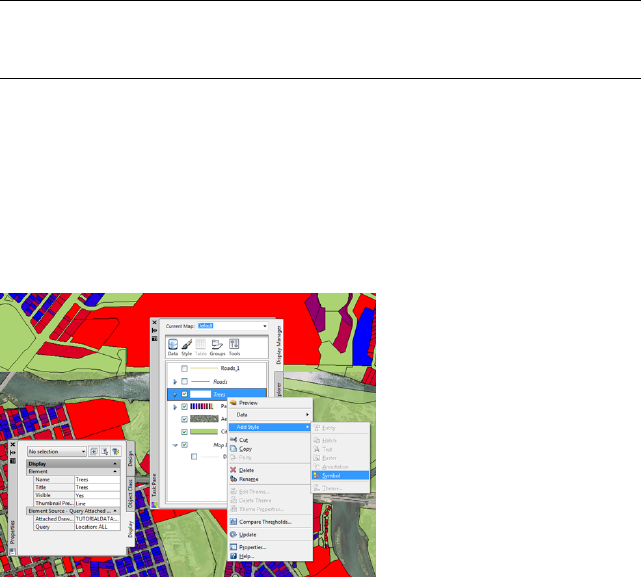
Task: Uncheck the Map group checkbox
Action: click(184, 445)
